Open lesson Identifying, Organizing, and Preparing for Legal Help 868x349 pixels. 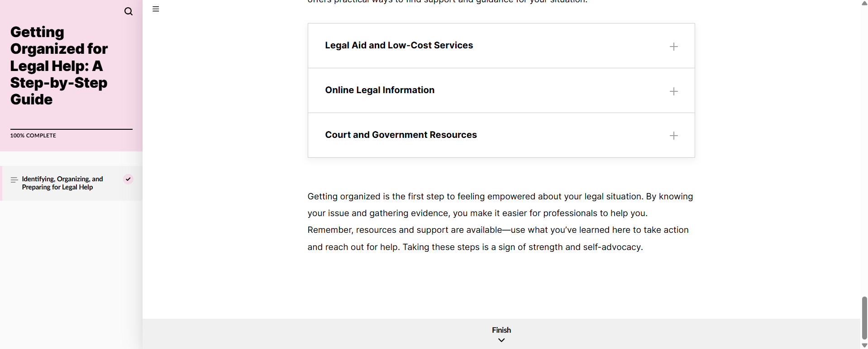pyautogui.click(x=72, y=183)
